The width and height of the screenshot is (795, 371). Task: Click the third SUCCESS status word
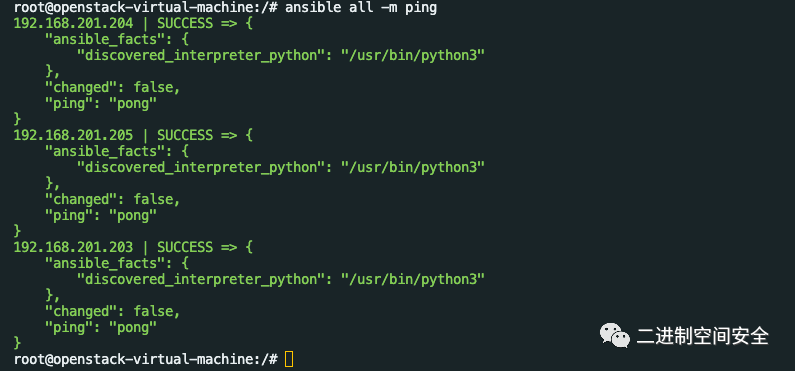185,247
